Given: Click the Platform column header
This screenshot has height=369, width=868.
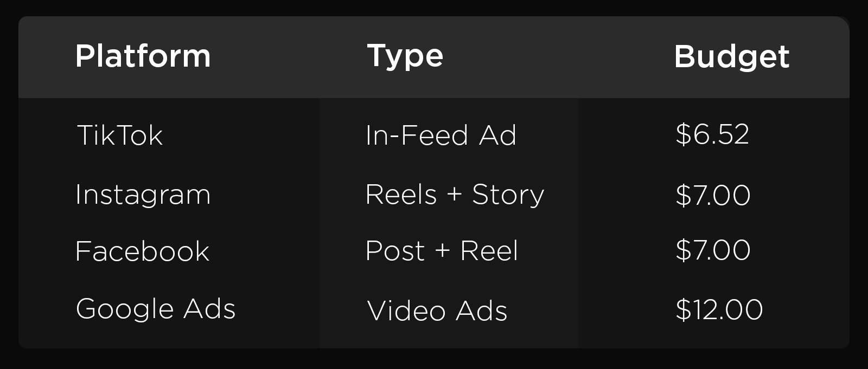Looking at the screenshot, I should click(143, 56).
